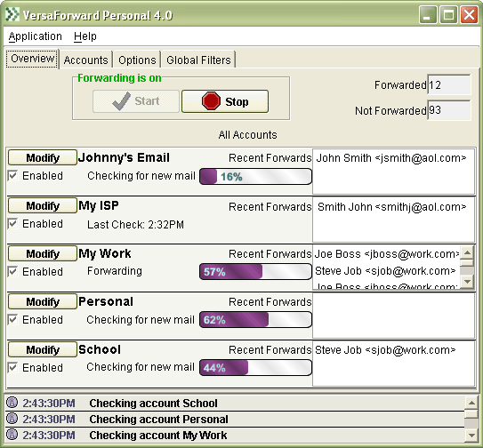Viewport: 483px width, 448px height.
Task: Open the Accounts tab
Action: 86,60
